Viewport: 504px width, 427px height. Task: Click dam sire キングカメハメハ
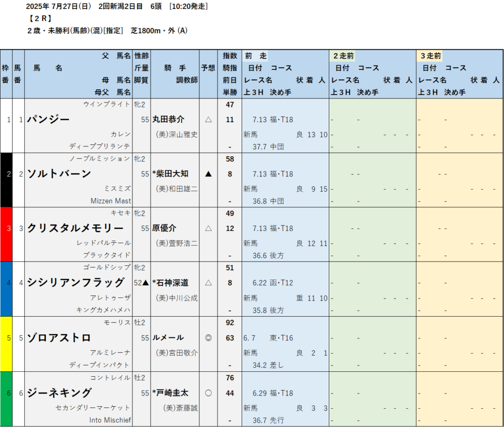[x=103, y=310]
